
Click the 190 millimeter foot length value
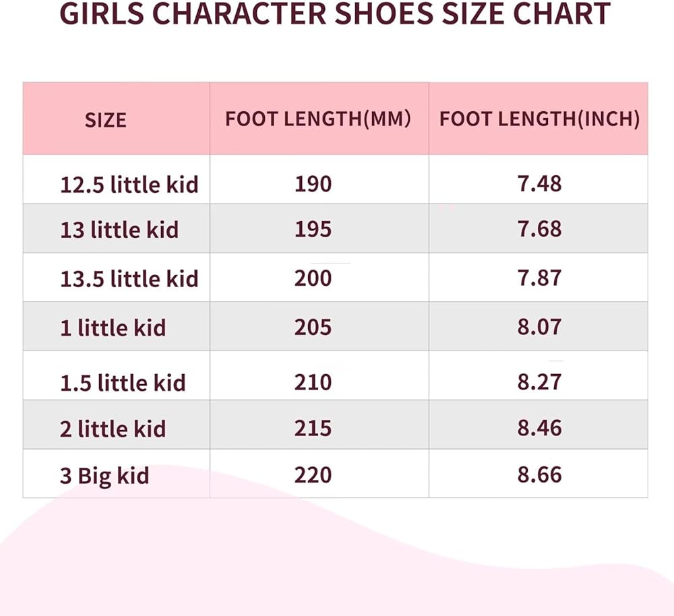313,183
